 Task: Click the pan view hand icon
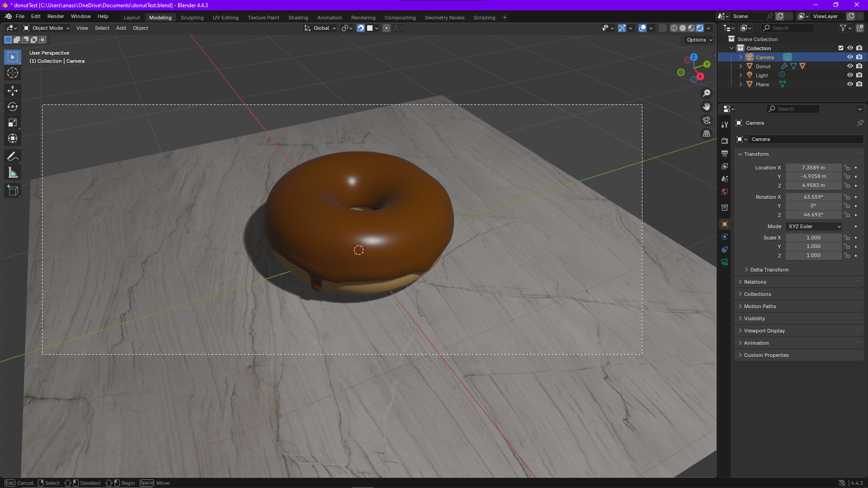coord(707,107)
